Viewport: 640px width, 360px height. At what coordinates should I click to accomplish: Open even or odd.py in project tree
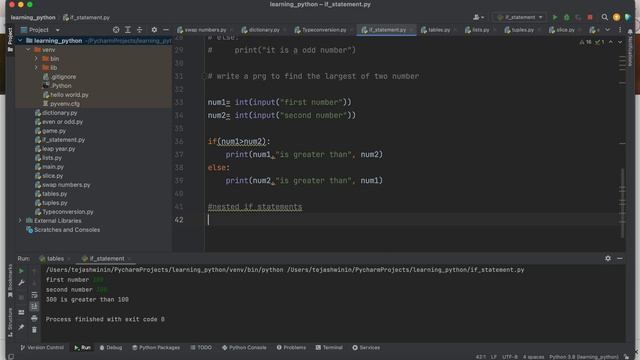coord(59,122)
